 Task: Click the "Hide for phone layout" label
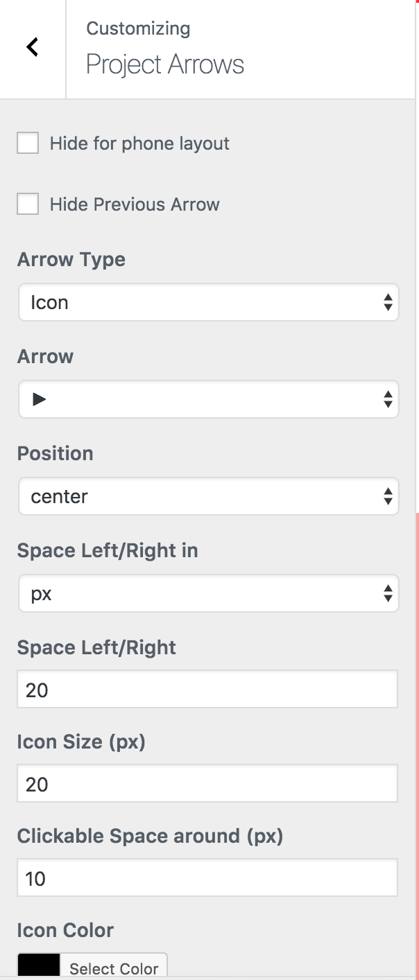[139, 143]
